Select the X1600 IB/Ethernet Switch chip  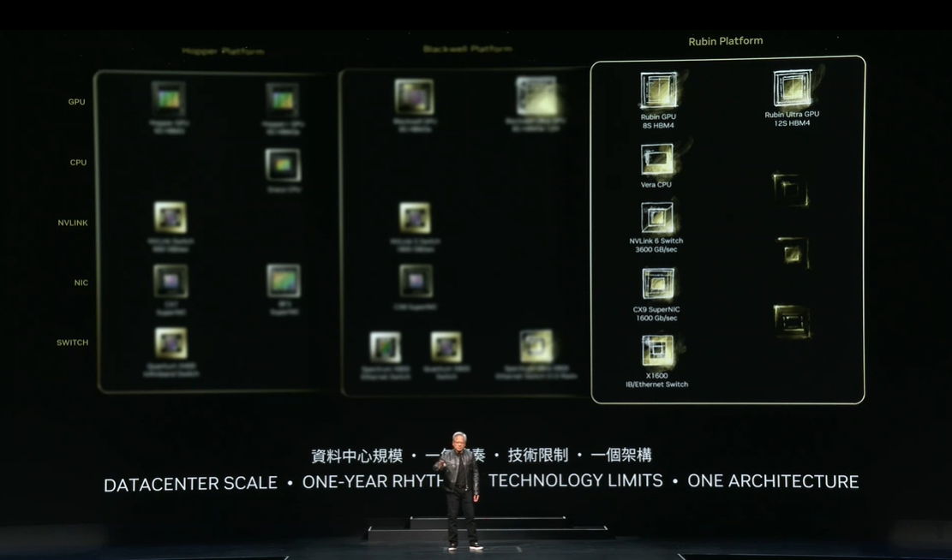(x=657, y=351)
